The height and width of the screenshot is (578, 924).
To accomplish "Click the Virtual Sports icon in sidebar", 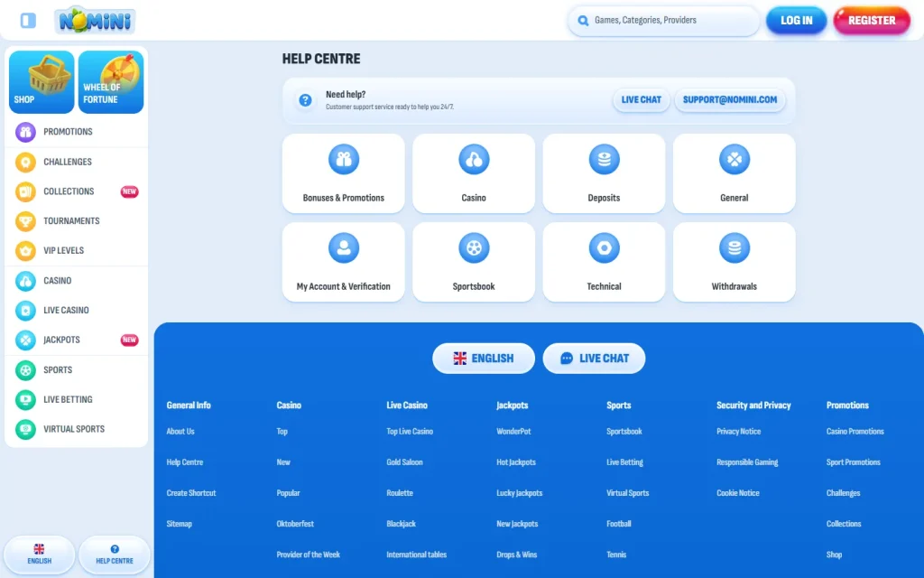I will tap(25, 429).
